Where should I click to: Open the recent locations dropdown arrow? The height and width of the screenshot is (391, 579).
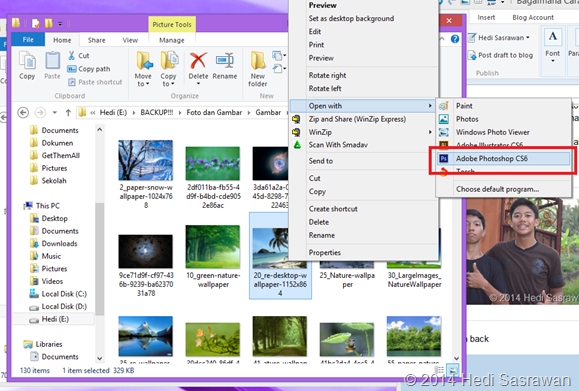[x=55, y=113]
